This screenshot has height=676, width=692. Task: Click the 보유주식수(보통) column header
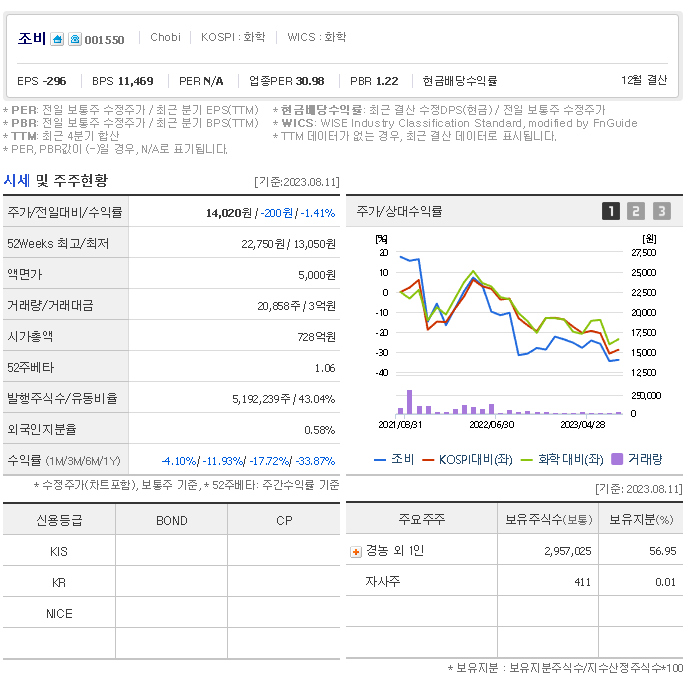coord(548,519)
